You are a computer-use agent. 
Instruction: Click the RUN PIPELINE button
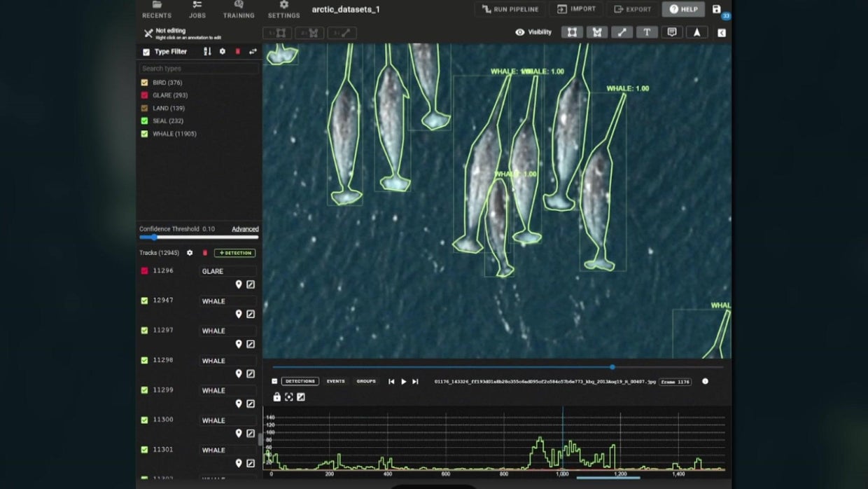510,9
